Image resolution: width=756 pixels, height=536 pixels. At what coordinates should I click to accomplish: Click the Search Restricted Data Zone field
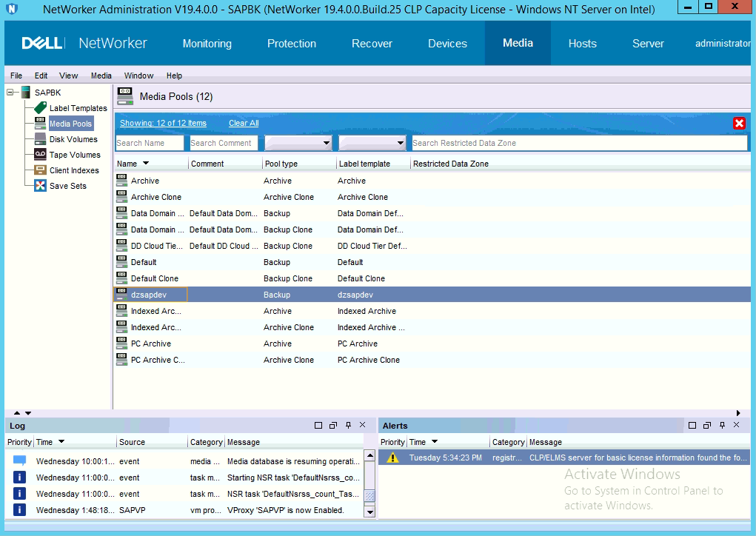pyautogui.click(x=578, y=143)
